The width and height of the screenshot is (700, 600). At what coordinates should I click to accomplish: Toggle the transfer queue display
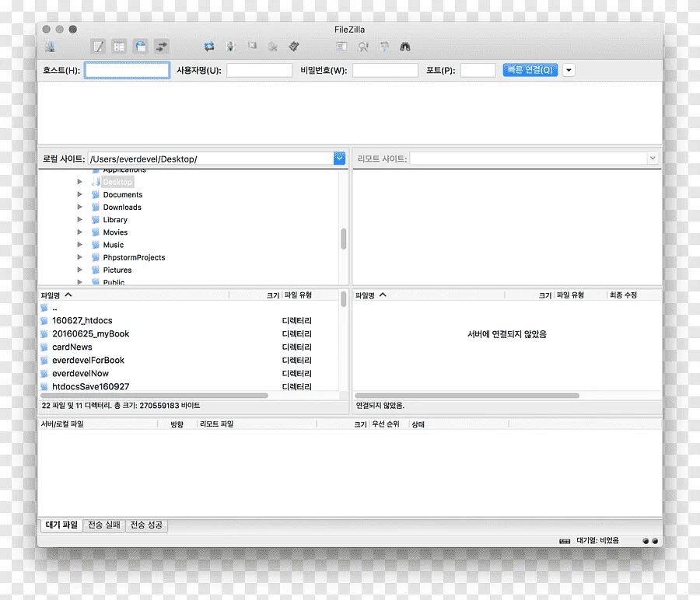pyautogui.click(x=162, y=47)
